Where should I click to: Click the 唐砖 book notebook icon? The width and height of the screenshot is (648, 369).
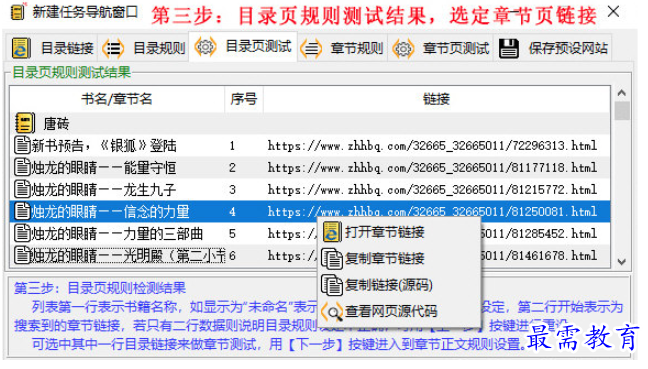[25, 123]
